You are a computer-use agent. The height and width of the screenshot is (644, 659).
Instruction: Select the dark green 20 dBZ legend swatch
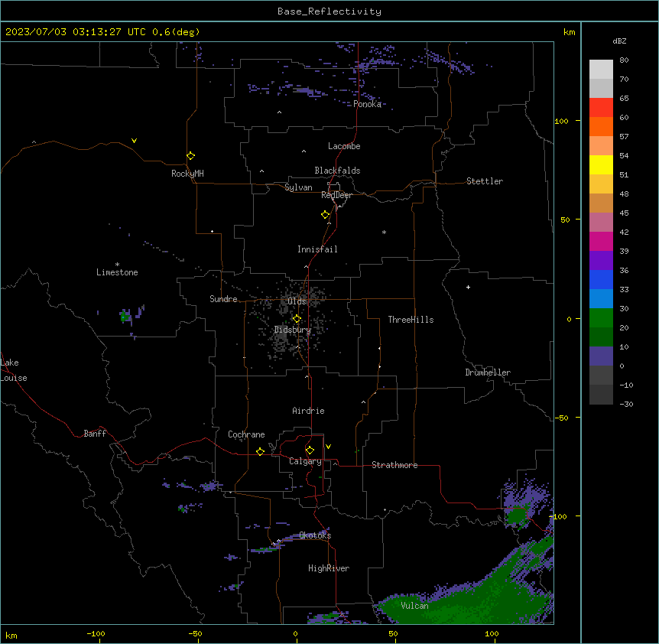click(x=601, y=337)
